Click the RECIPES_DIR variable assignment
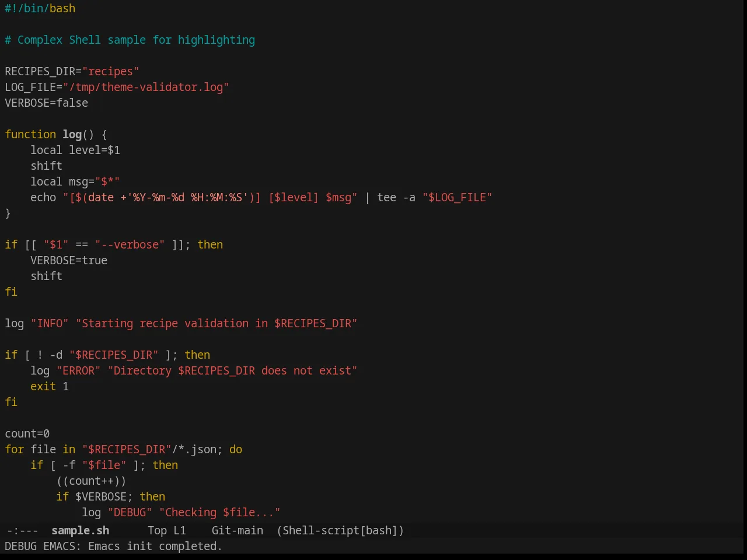Viewport: 747px width, 560px height. point(72,71)
